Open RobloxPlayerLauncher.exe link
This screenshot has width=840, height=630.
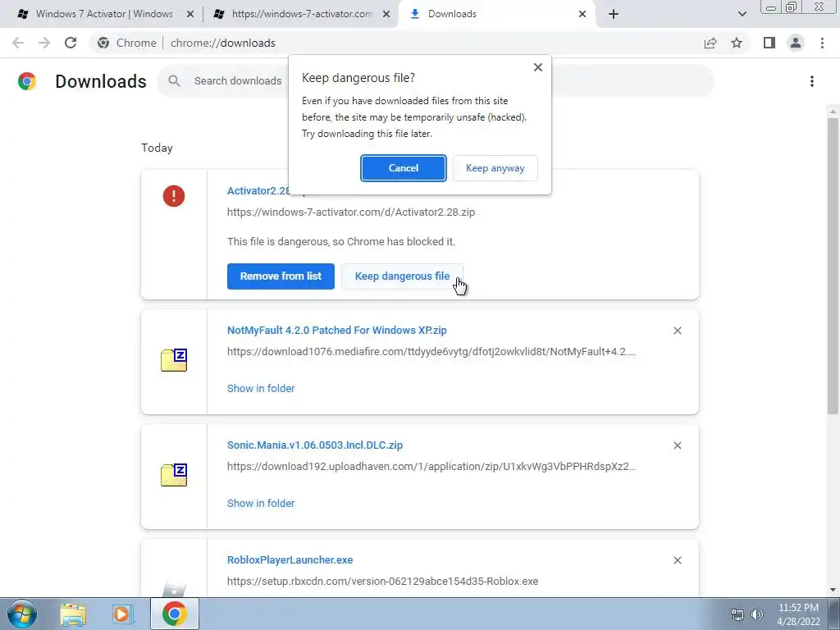290,559
